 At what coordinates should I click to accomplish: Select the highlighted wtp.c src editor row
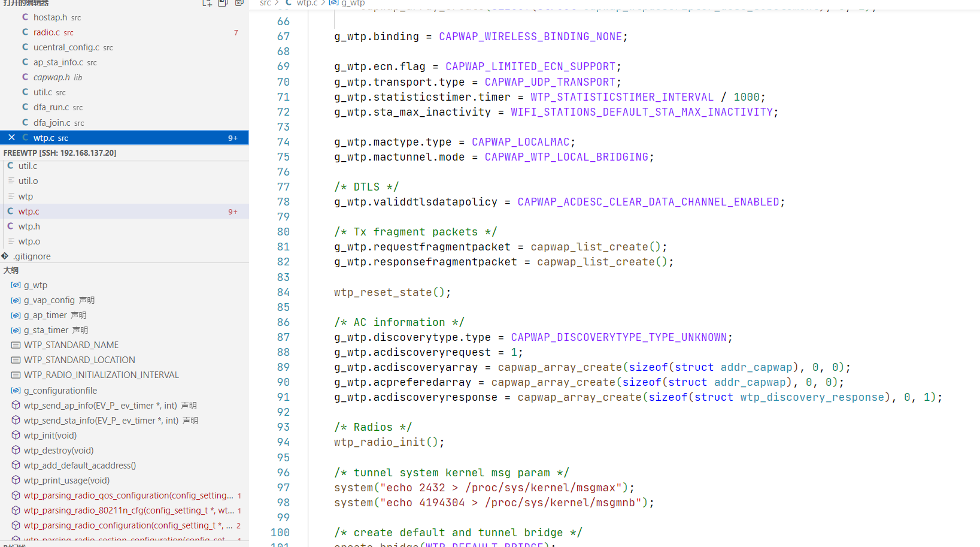[125, 138]
